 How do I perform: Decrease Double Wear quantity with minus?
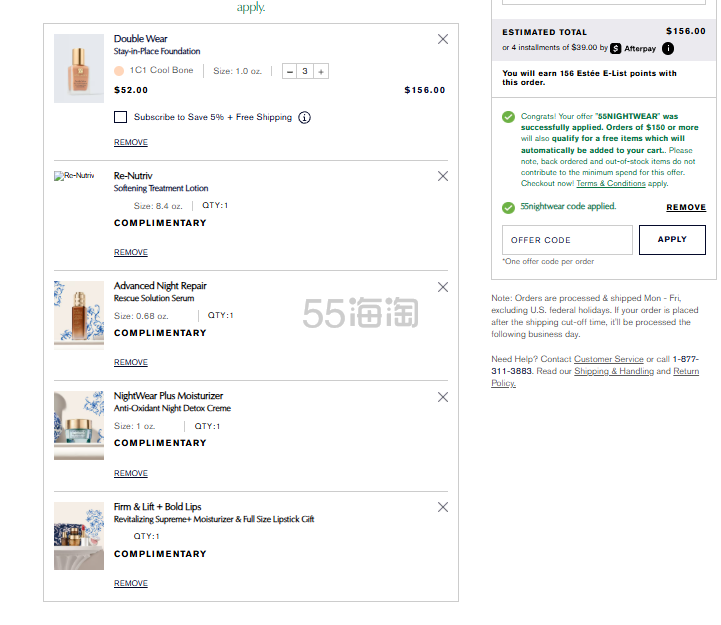(290, 71)
